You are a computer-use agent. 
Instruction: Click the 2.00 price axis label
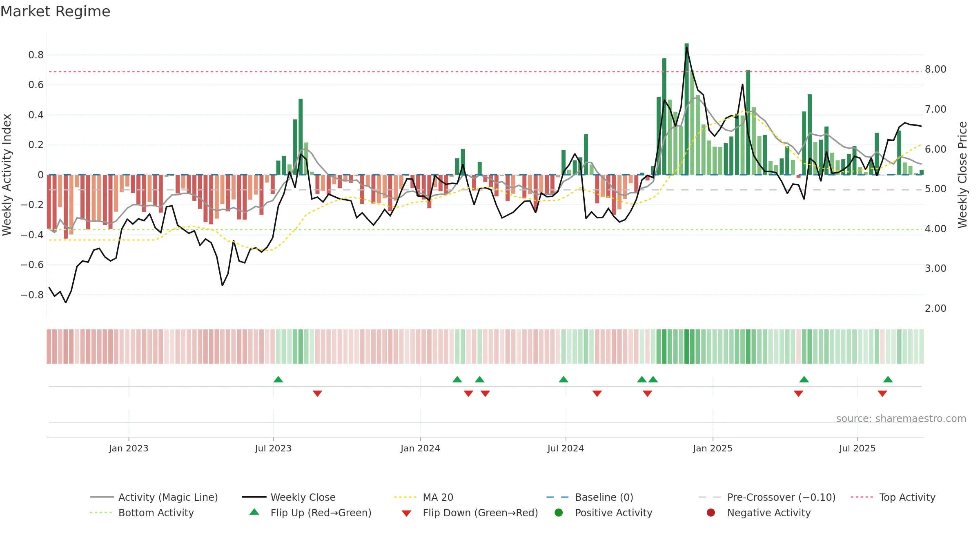click(x=935, y=308)
